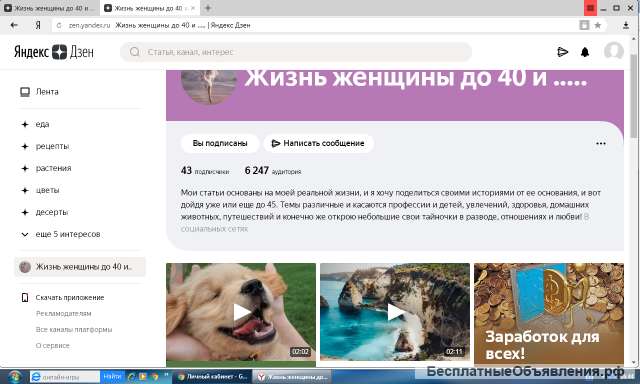Click the phone icon beside Скачать приложение
The image size is (640, 384).
pos(25,298)
